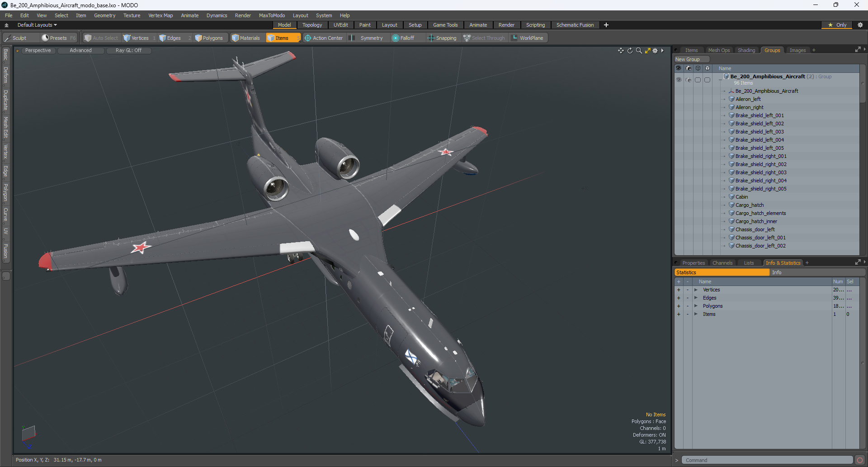The height and width of the screenshot is (467, 868).
Task: Activate Items selection mode
Action: click(x=283, y=38)
